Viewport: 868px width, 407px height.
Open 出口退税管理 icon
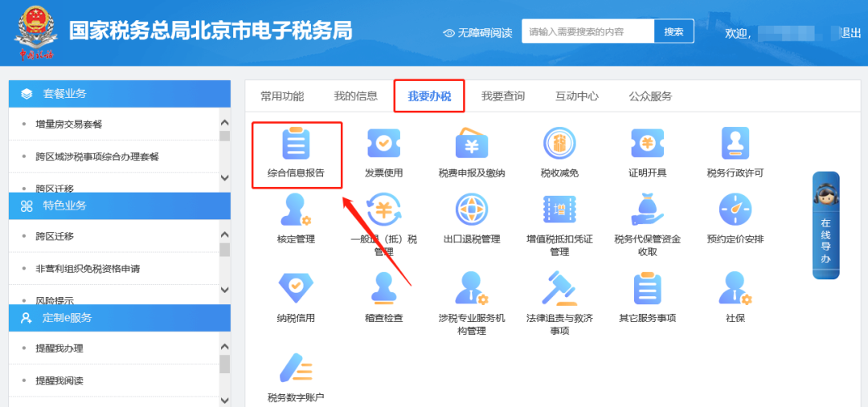click(x=472, y=210)
